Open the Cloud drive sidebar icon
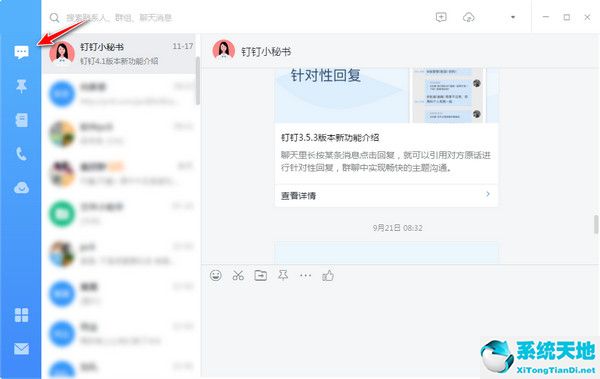 tap(21, 188)
